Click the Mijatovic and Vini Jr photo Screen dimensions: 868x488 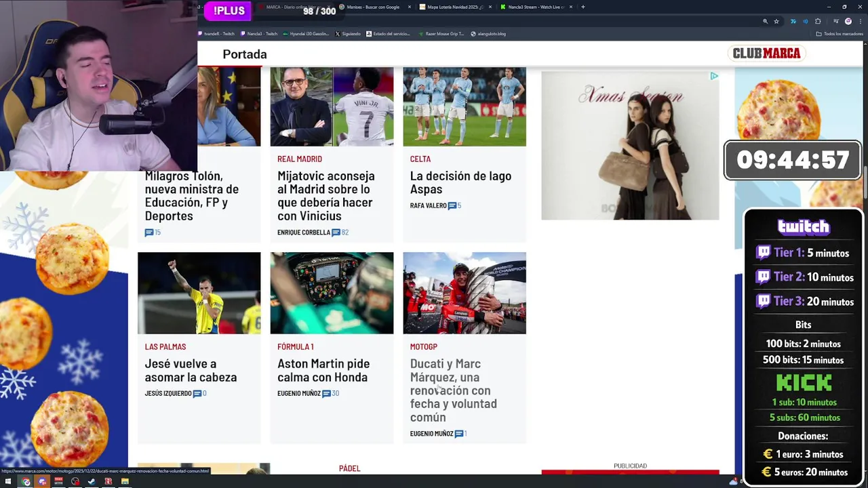click(x=332, y=106)
